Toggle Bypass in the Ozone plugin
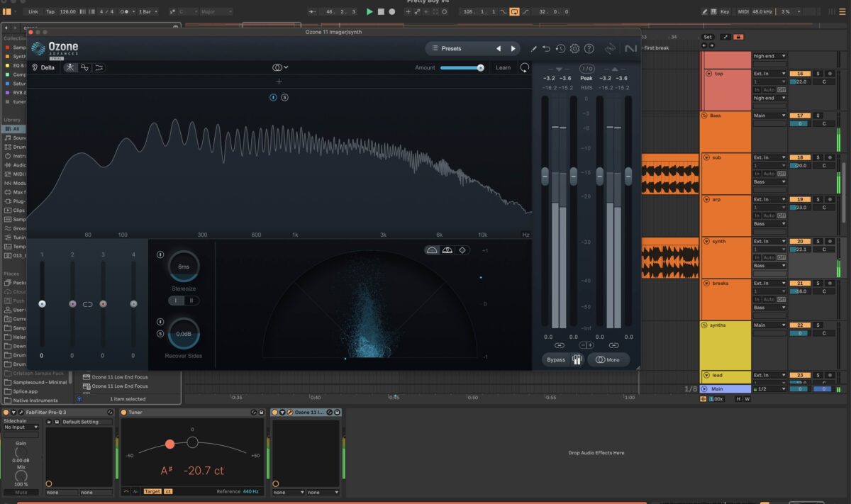This screenshot has width=851, height=504. (x=556, y=359)
